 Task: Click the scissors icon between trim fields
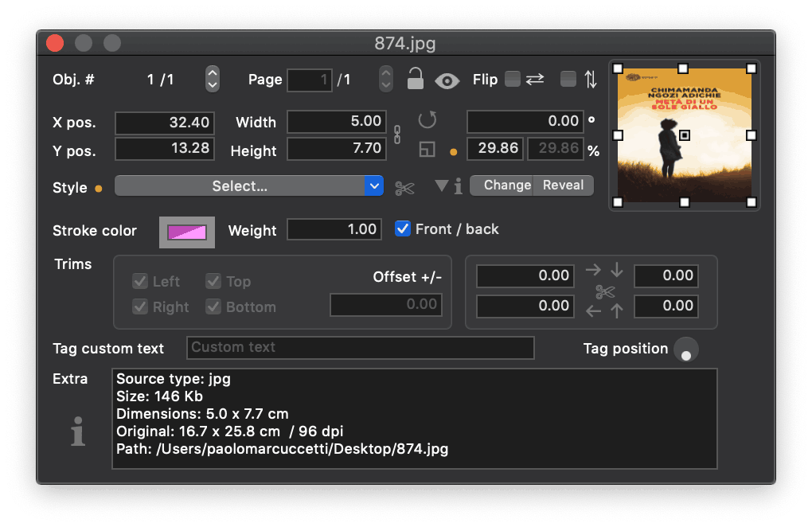pos(605,292)
